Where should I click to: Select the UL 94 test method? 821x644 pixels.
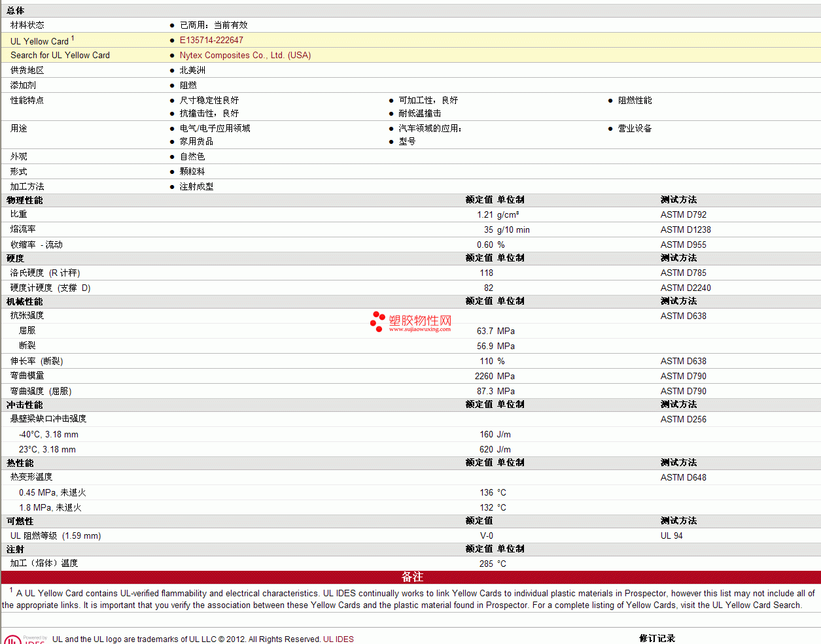tap(672, 535)
